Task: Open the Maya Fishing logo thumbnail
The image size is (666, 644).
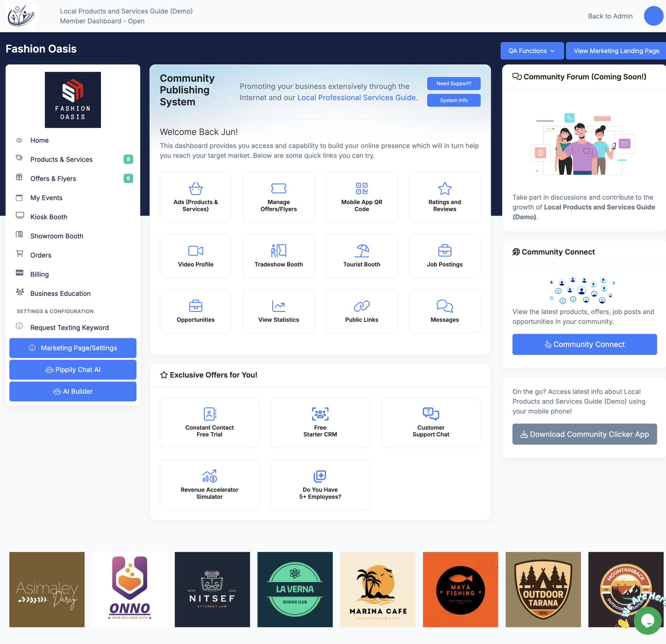Action: point(460,589)
